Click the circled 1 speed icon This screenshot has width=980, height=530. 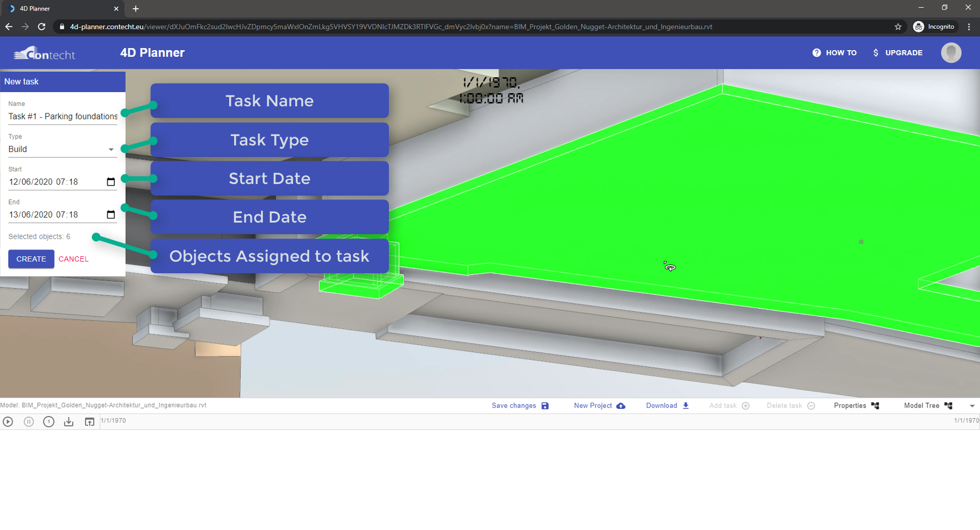[x=48, y=421]
